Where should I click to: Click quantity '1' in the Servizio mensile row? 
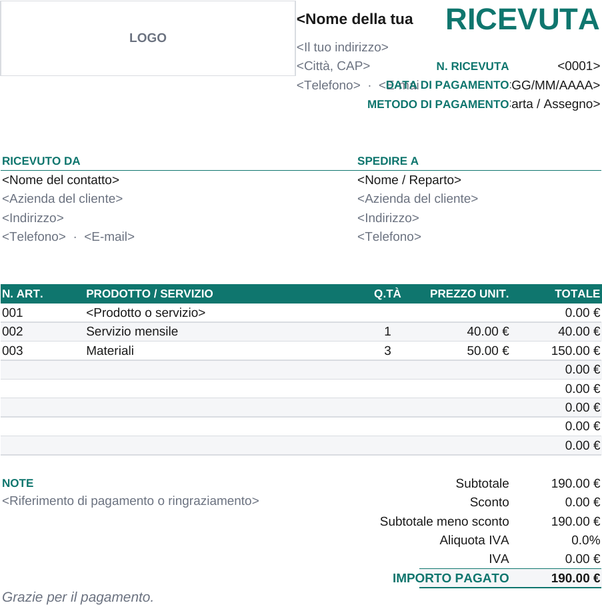coord(387,331)
